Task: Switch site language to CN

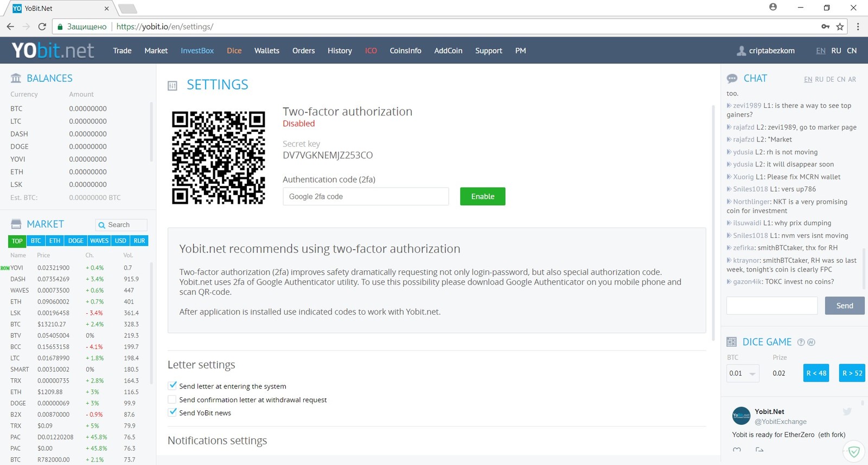Action: click(852, 50)
